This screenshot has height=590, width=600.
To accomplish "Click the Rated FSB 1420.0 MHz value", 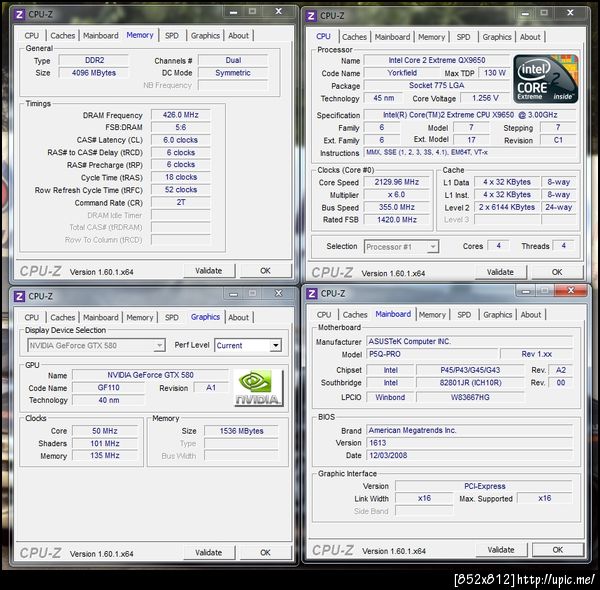I will click(396, 220).
